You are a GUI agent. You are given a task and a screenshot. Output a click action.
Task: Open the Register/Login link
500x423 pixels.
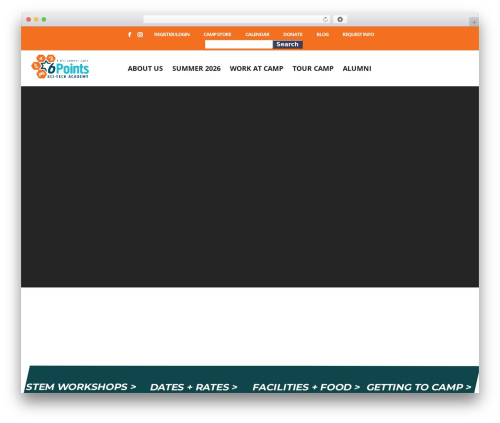172,34
